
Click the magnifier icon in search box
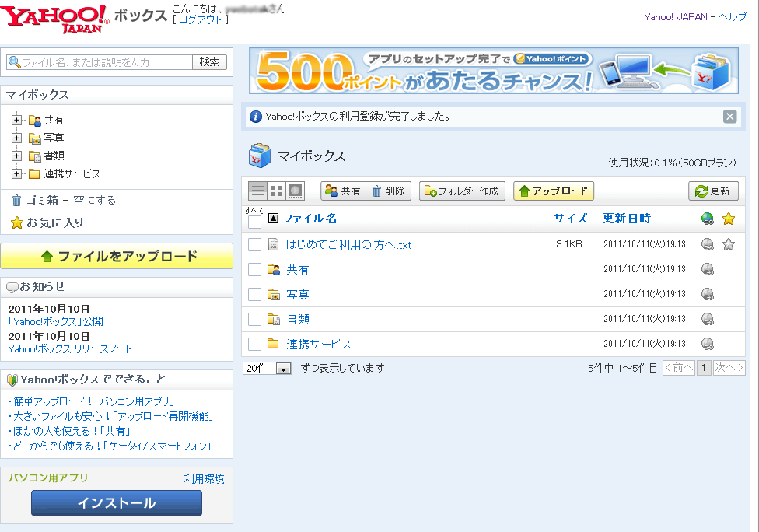point(15,62)
